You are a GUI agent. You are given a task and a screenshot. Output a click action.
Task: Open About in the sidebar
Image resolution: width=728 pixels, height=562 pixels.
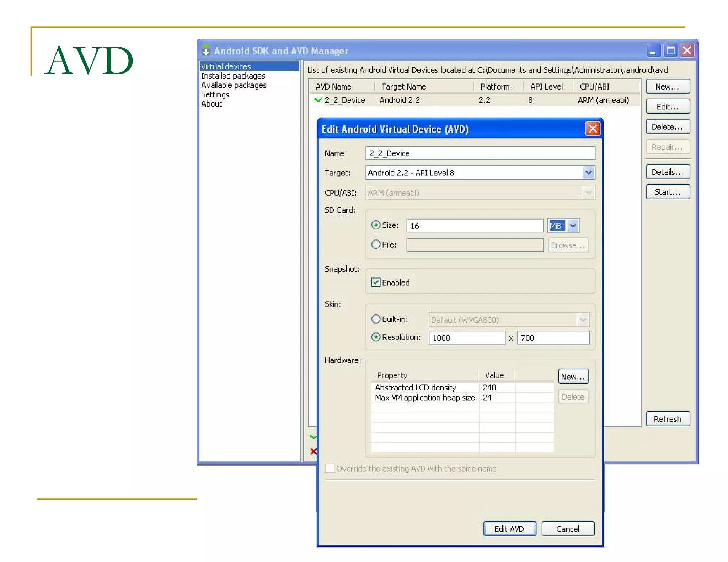212,104
